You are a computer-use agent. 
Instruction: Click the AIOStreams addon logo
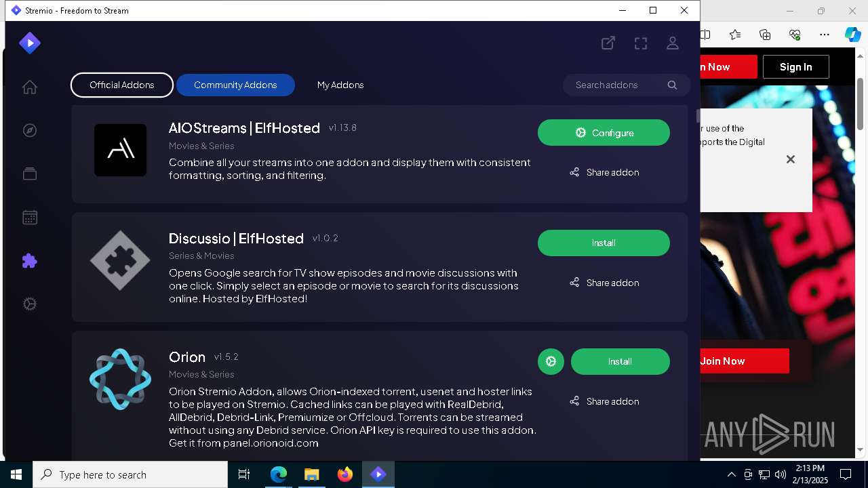[120, 150]
